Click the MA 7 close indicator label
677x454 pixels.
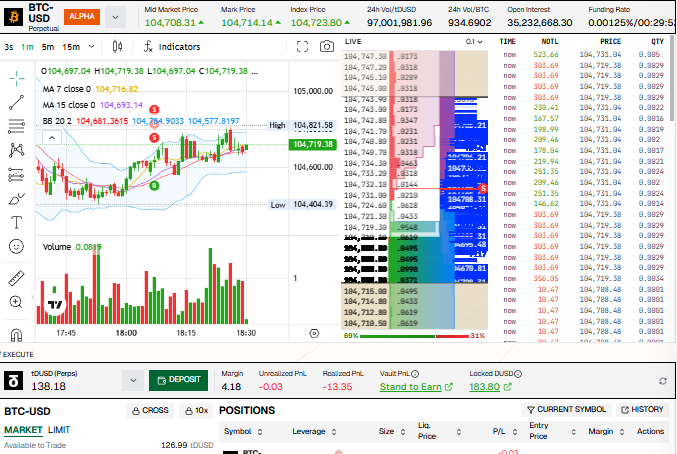pyautogui.click(x=66, y=89)
